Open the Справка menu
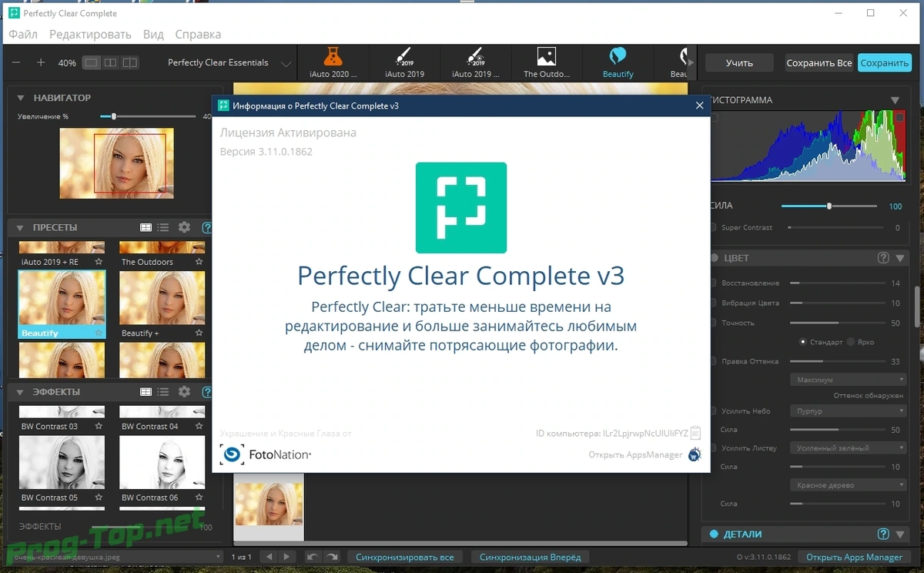 click(198, 35)
